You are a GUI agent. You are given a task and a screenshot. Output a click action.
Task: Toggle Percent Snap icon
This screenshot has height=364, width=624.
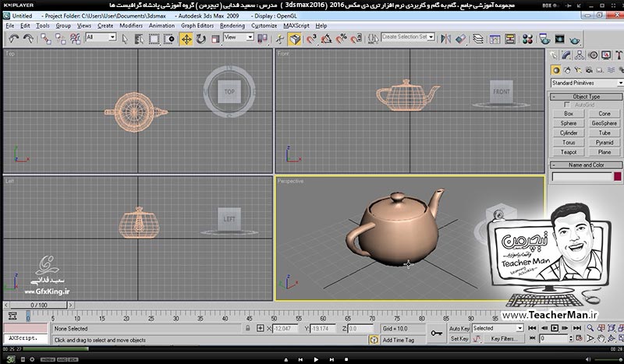click(341, 39)
